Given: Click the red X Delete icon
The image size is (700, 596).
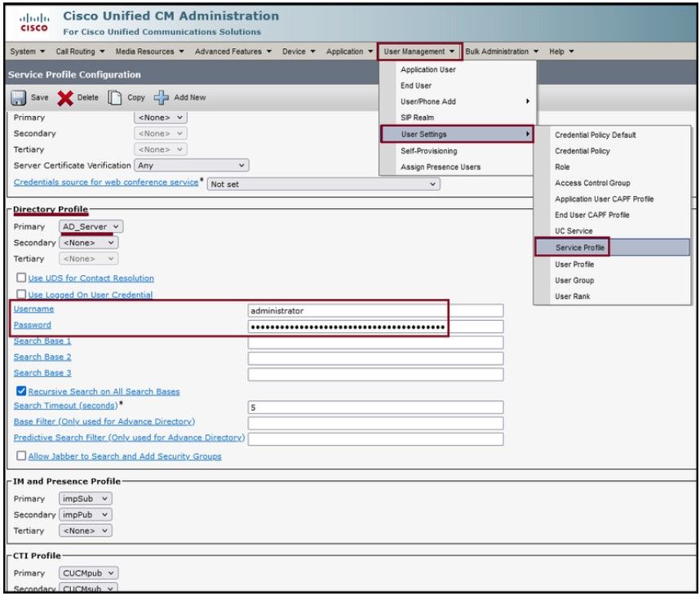Looking at the screenshot, I should [x=65, y=98].
